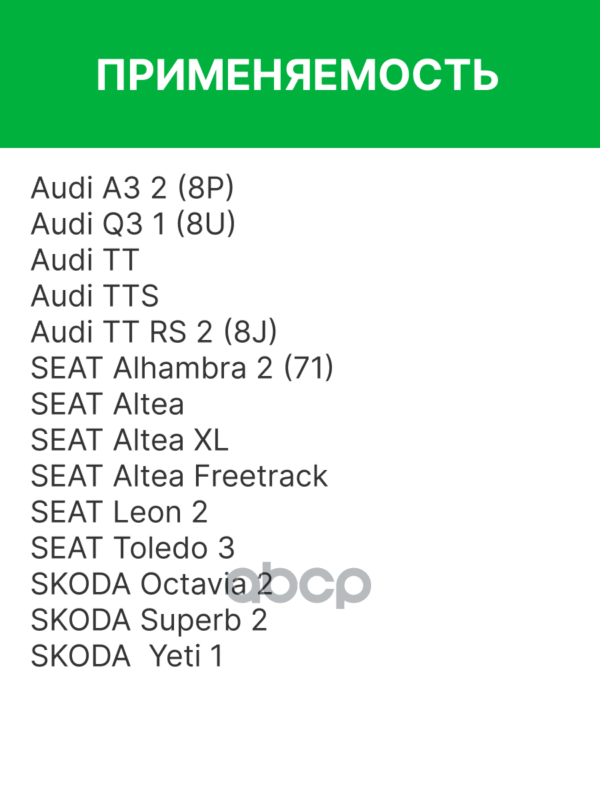Click the plain Audi TT entry
This screenshot has width=600, height=800.
84,260
